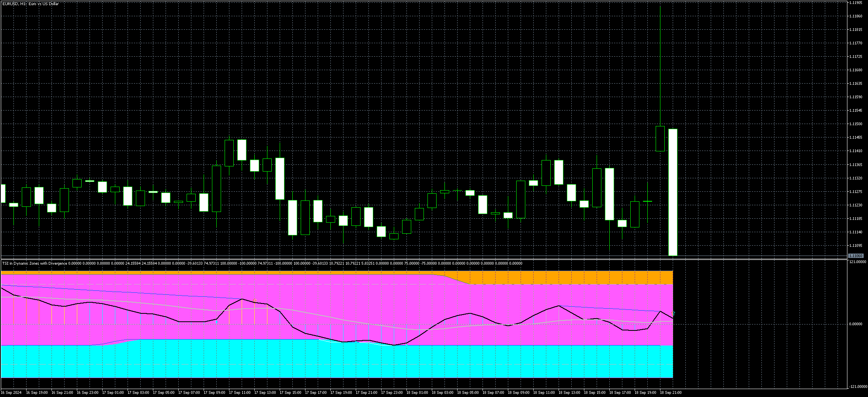Click the '17 Sep 11:00' time label
868x397 pixels.
240,393
